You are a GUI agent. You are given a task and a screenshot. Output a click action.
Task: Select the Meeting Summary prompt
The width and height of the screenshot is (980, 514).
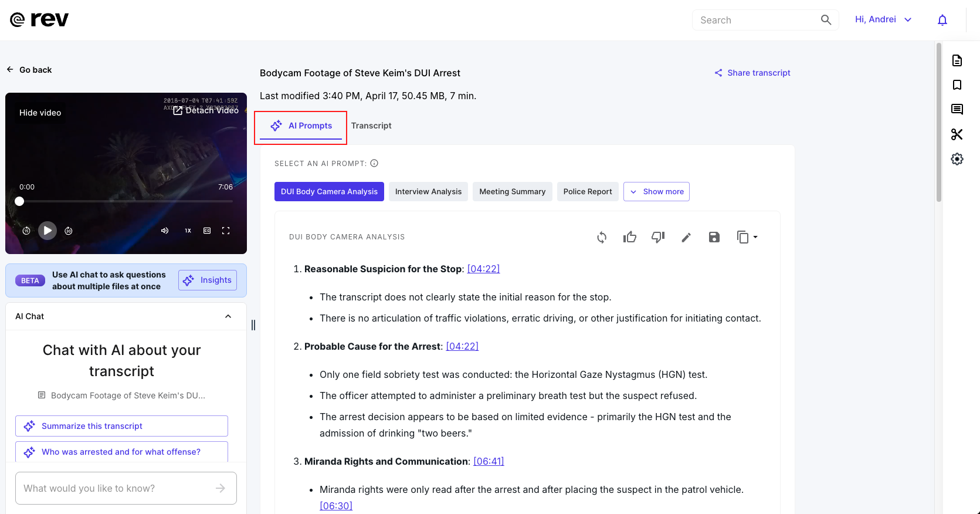(513, 192)
